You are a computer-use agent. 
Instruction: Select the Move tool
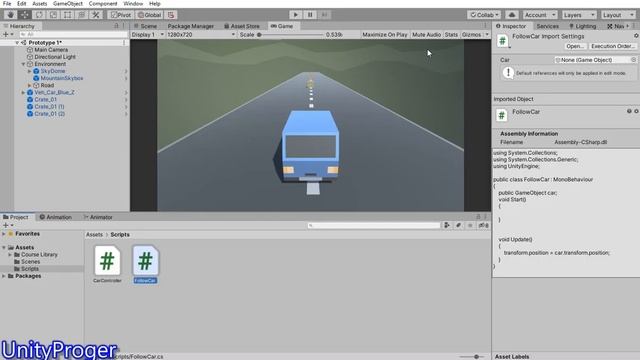pyautogui.click(x=24, y=15)
